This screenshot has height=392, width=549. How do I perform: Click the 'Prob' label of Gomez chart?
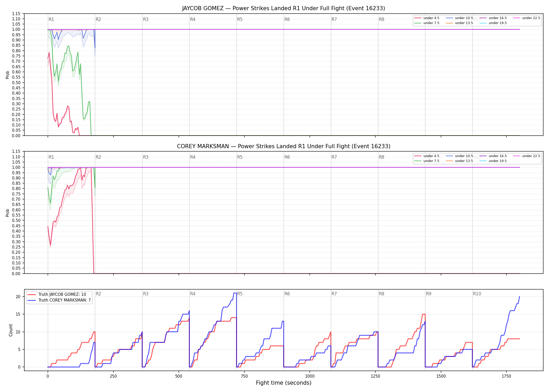tap(8, 75)
